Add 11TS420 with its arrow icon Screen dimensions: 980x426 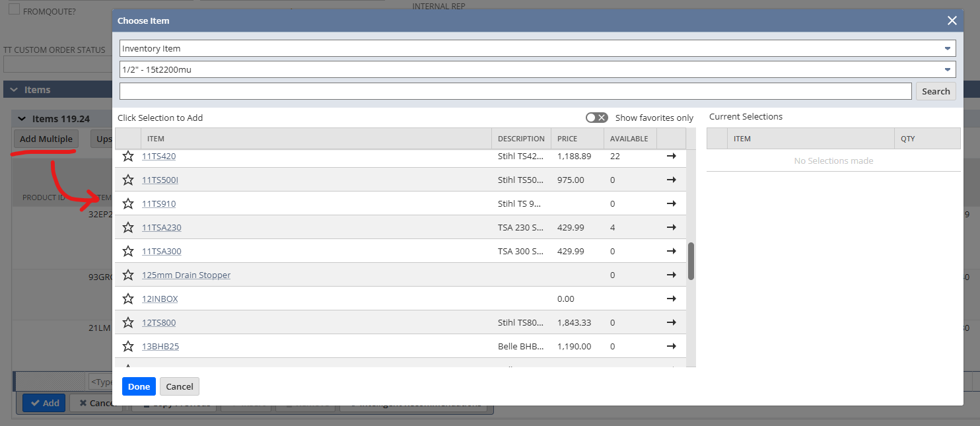tap(672, 156)
